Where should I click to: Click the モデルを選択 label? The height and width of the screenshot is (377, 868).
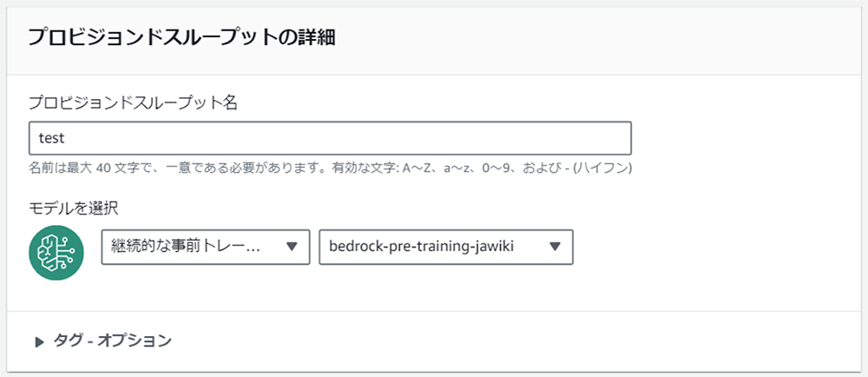coord(73,208)
